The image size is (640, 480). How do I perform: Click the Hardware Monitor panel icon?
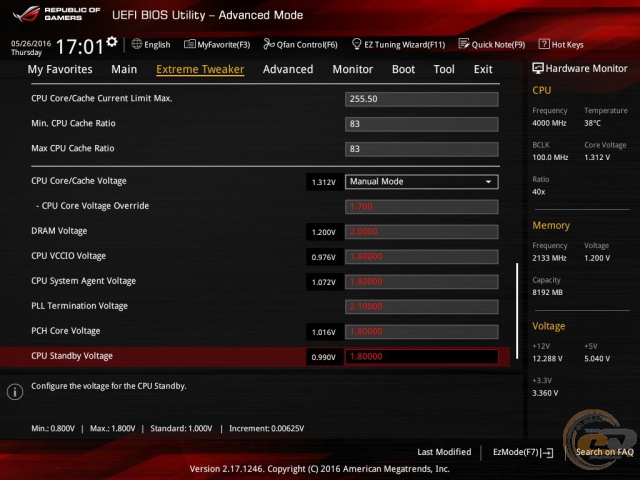point(539,69)
